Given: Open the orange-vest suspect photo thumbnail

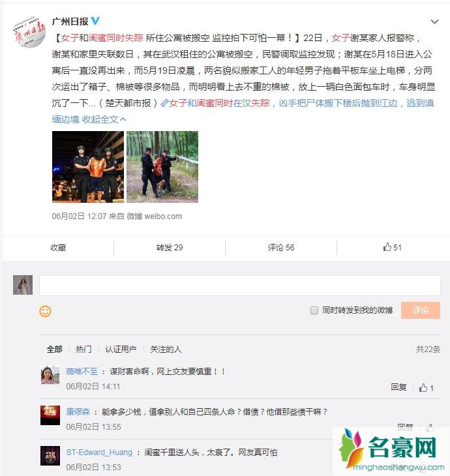Looking at the screenshot, I should coord(88,167).
